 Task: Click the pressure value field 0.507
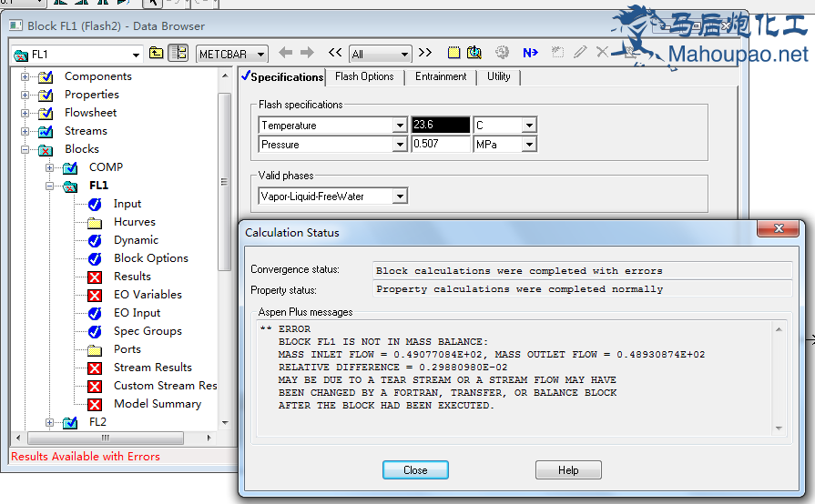(x=440, y=145)
